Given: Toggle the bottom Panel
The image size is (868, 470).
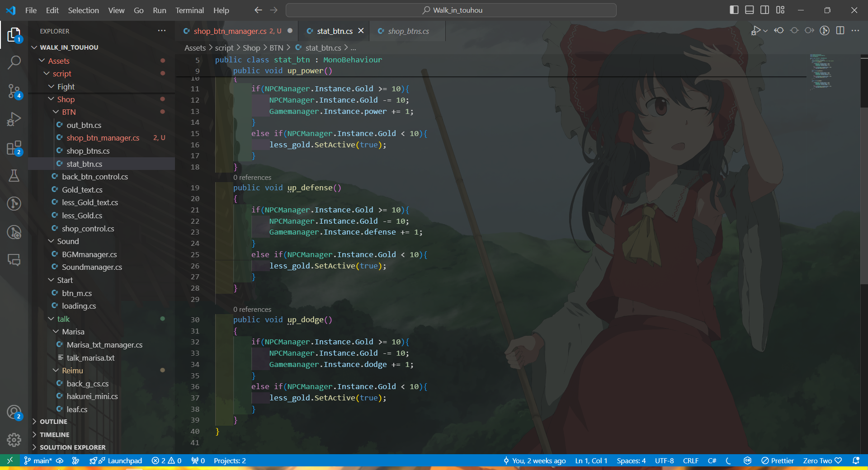Looking at the screenshot, I should pos(750,10).
